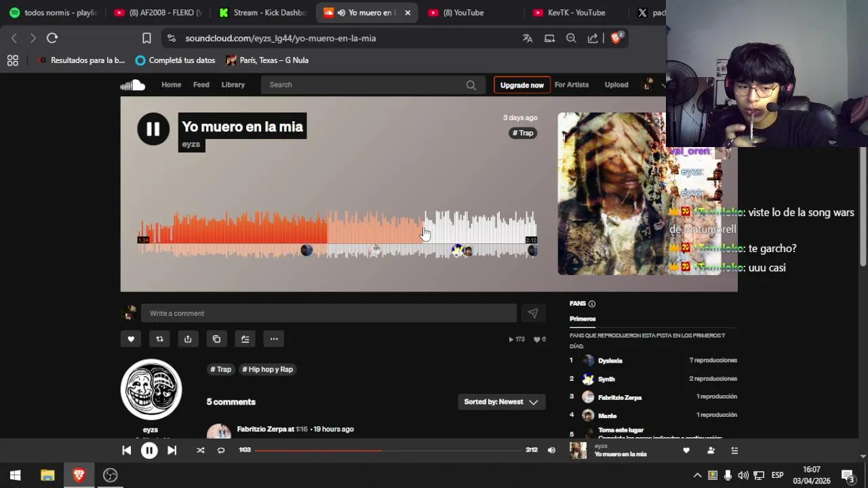Click the Upgrade now button
Image resolution: width=868 pixels, height=488 pixels.
[522, 85]
